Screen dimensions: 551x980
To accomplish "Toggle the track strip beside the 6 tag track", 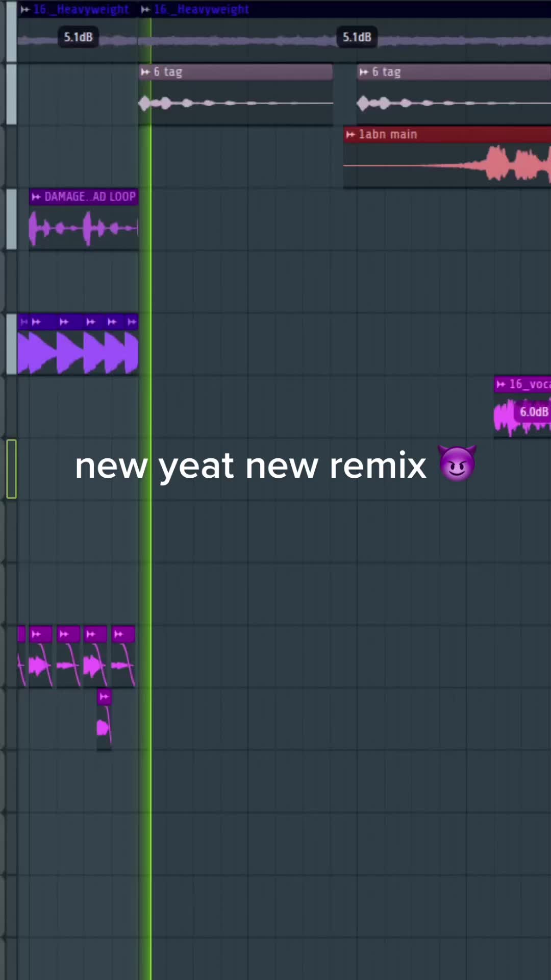I will point(11,94).
